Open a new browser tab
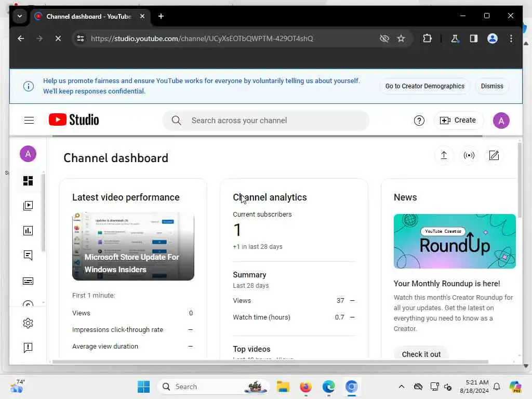The image size is (532, 399). (x=161, y=16)
